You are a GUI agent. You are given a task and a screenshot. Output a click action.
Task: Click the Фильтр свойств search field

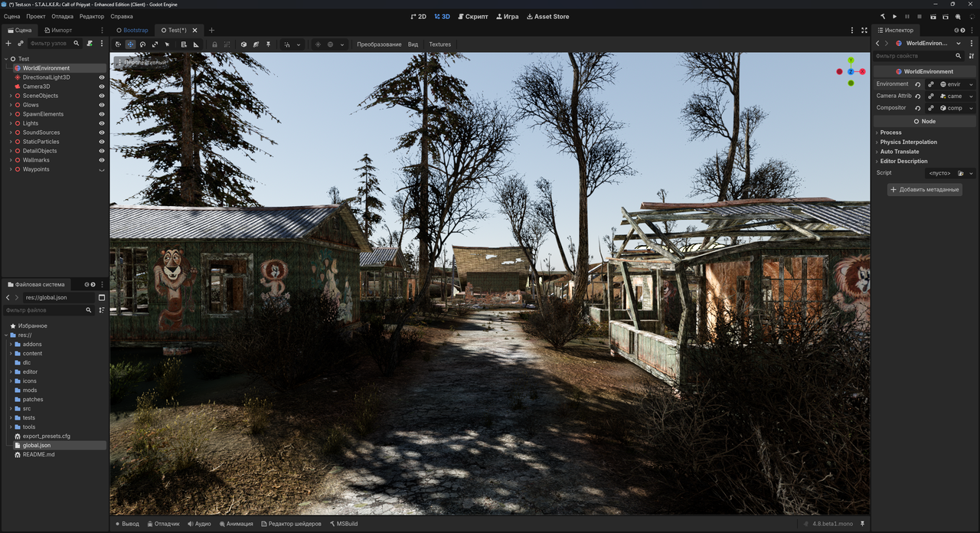918,56
